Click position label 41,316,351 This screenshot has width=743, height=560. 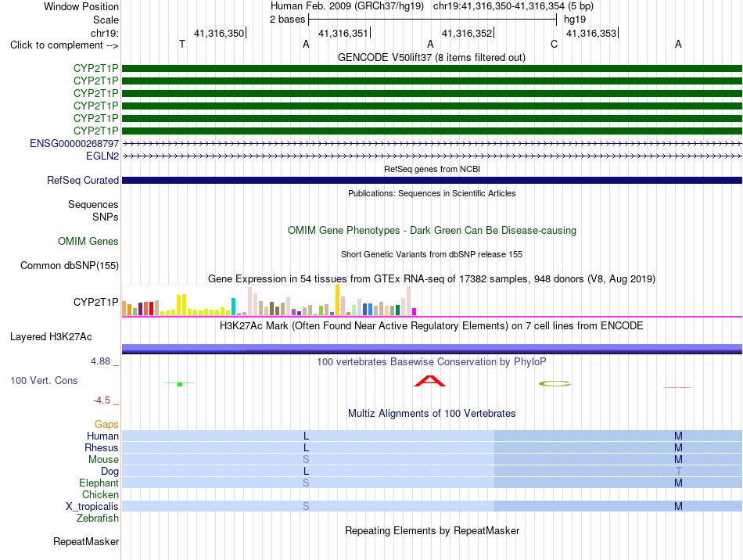pos(343,33)
